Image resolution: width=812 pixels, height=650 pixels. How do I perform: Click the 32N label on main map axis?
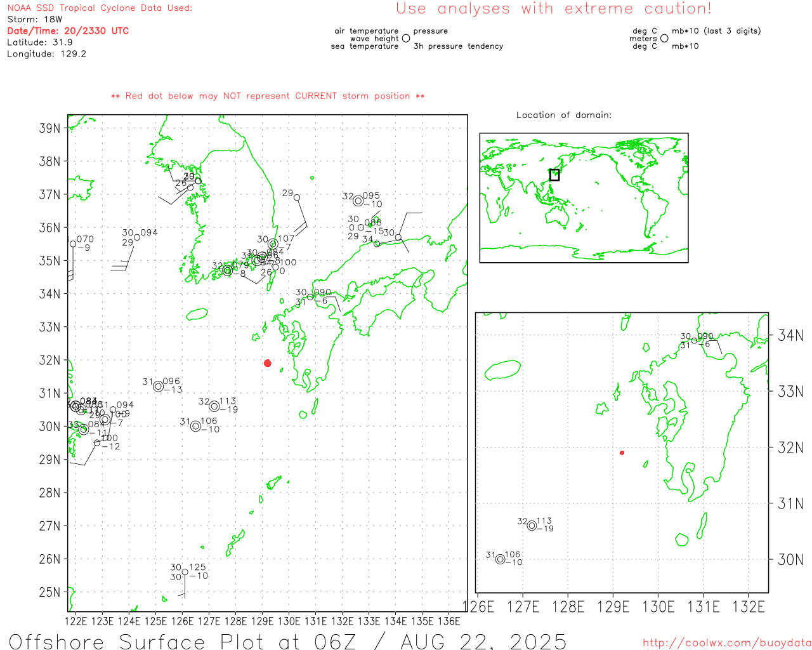[49, 360]
